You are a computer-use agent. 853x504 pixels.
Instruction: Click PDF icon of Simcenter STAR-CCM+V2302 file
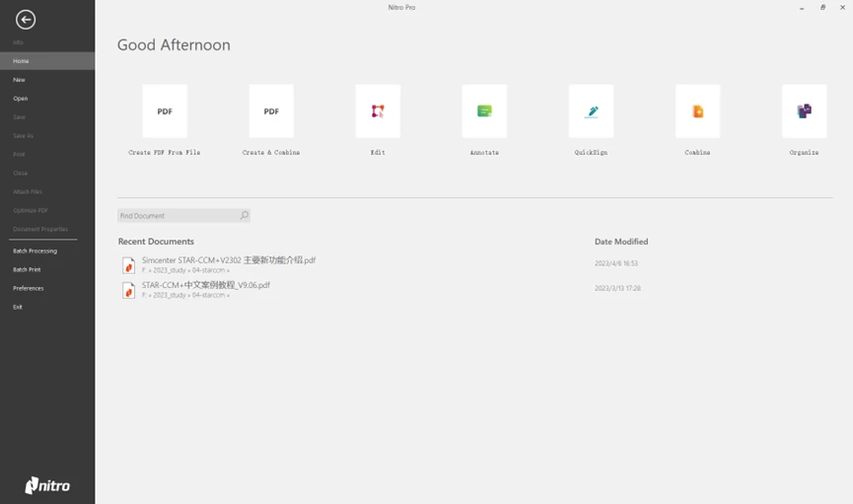128,265
